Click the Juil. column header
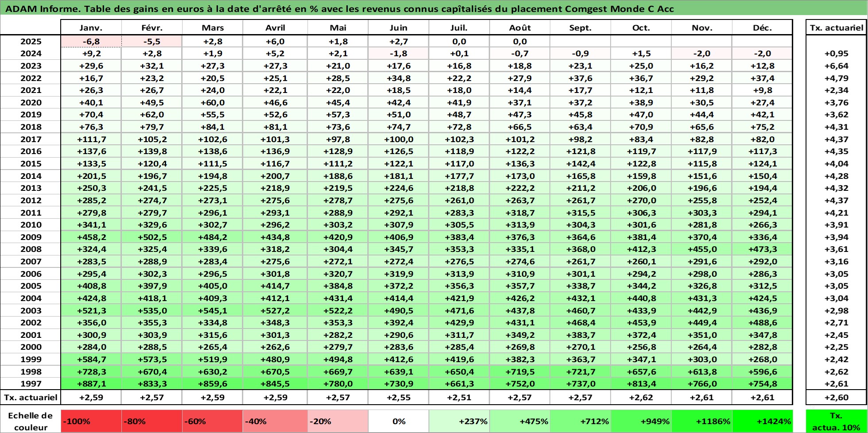This screenshot has height=433, width=868. tap(459, 27)
